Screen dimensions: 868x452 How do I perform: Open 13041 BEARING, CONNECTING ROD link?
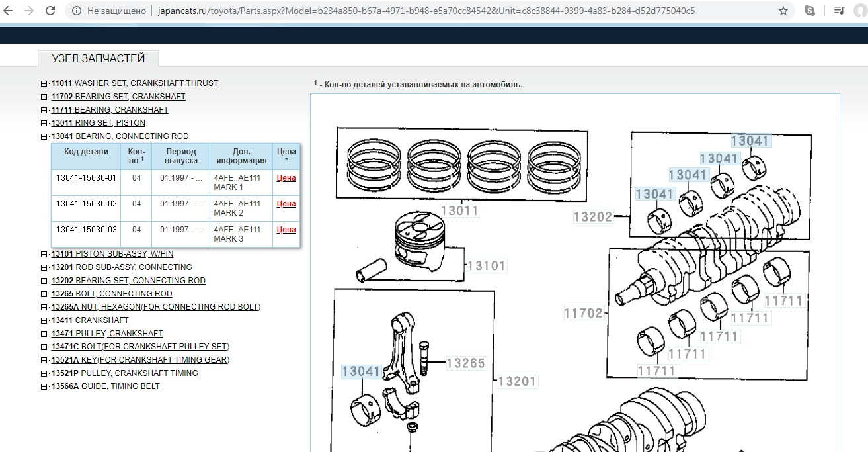(120, 136)
